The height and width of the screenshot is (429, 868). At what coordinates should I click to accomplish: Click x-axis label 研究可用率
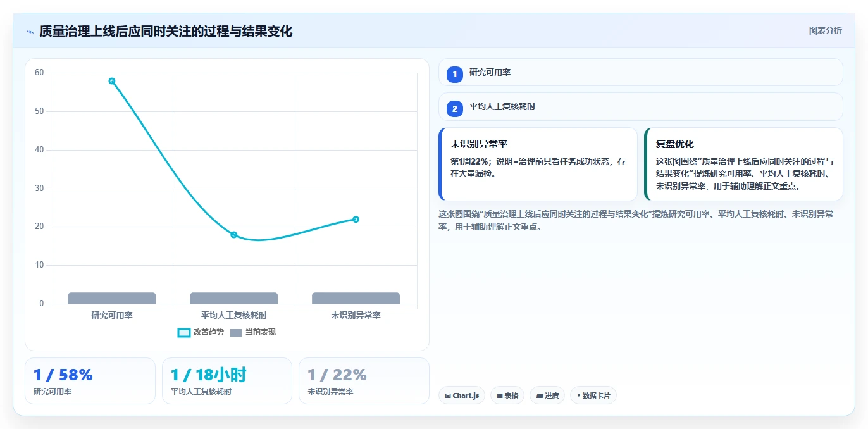tap(112, 315)
